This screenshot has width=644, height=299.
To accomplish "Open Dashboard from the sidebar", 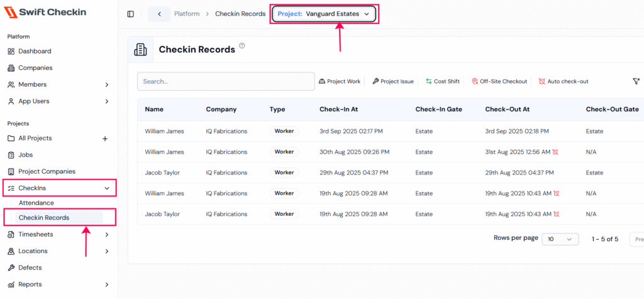I will click(x=35, y=51).
